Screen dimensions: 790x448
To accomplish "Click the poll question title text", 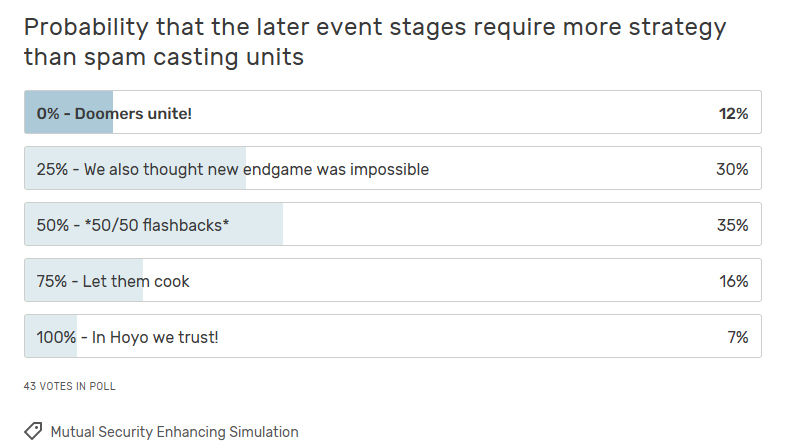I will pyautogui.click(x=374, y=42).
